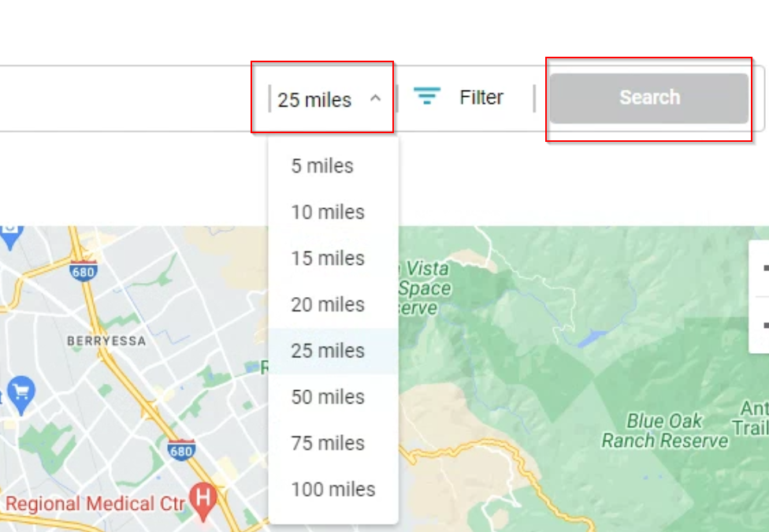
Task: Click the BERRYESSA neighborhood label on map
Action: click(x=106, y=341)
